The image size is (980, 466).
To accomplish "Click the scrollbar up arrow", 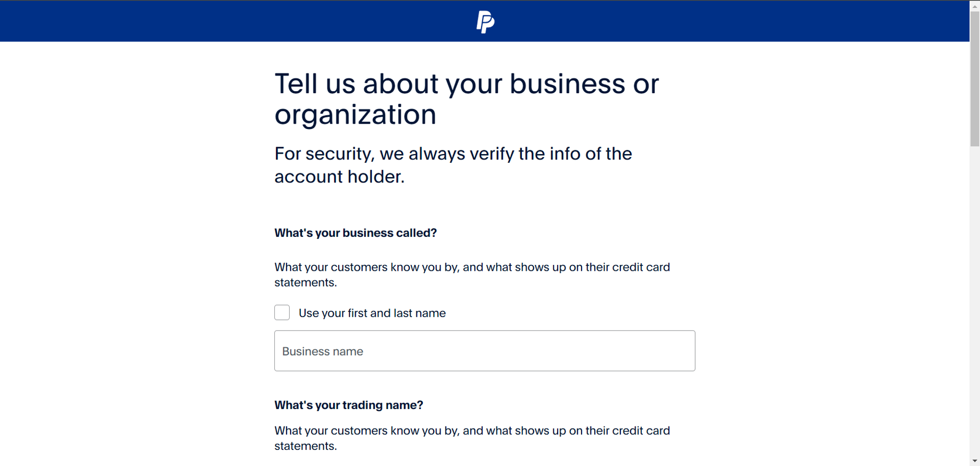I will click(x=975, y=6).
